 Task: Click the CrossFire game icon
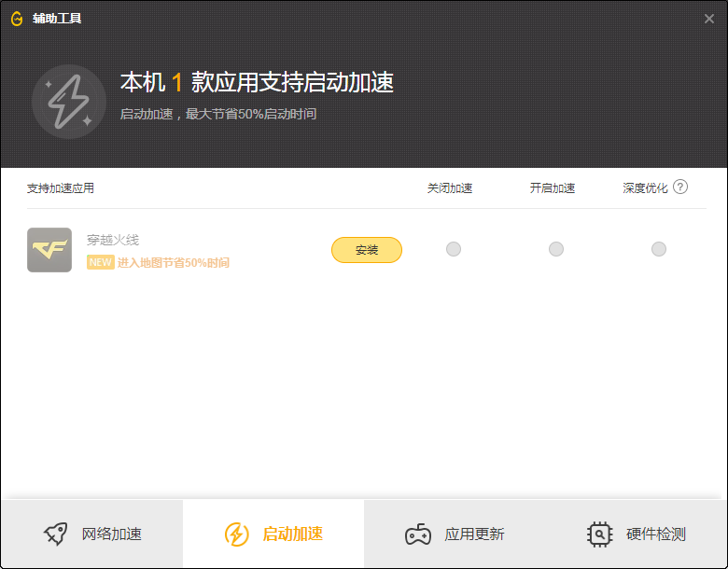[x=49, y=250]
